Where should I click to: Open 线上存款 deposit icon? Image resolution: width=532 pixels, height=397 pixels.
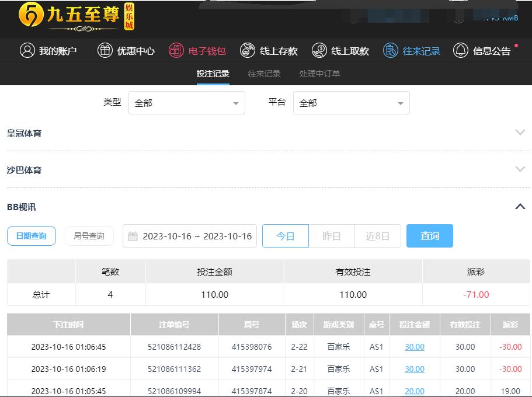click(x=248, y=50)
